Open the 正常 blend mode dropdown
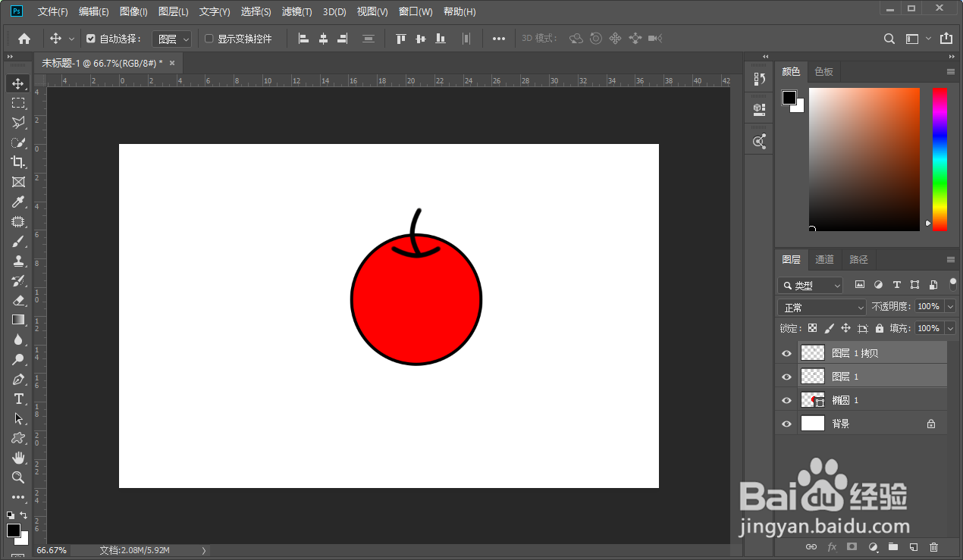 [x=822, y=308]
